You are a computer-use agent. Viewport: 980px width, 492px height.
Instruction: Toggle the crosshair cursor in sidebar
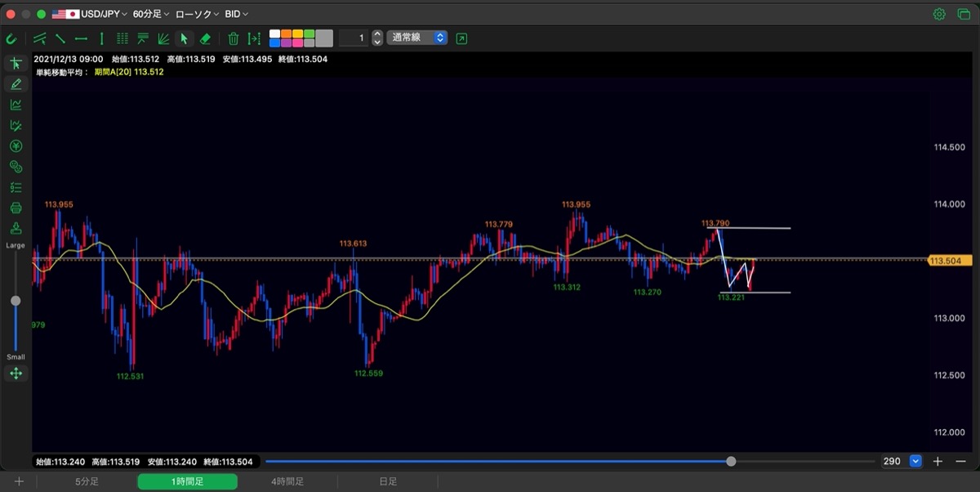[16, 64]
